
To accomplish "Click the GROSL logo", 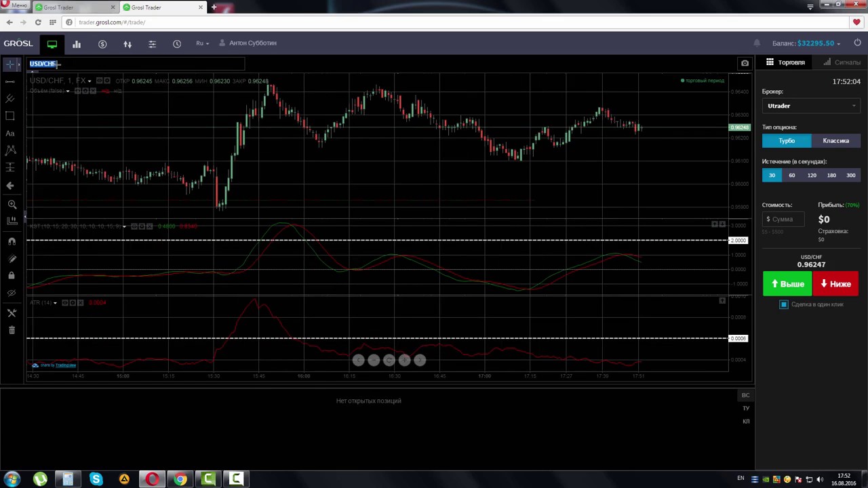I will pos(18,43).
